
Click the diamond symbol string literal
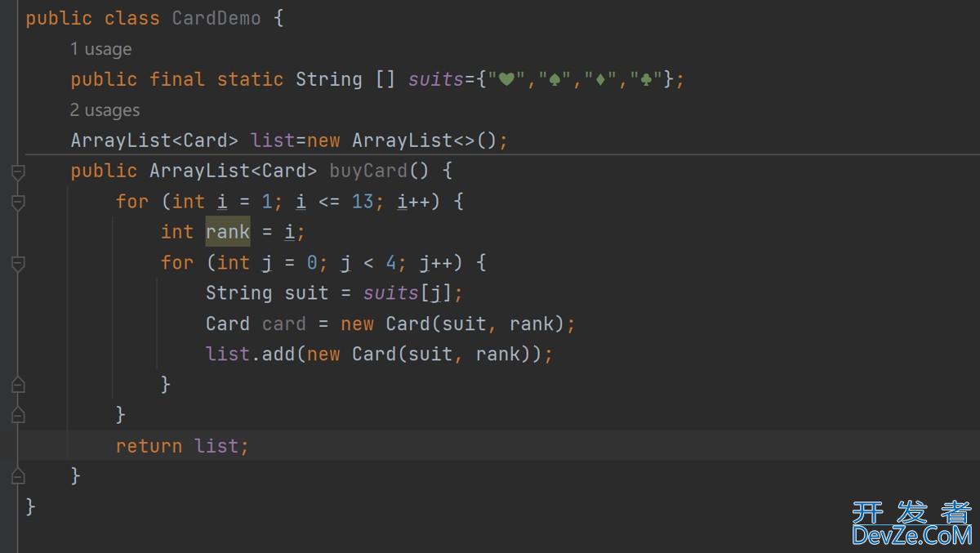pyautogui.click(x=600, y=79)
